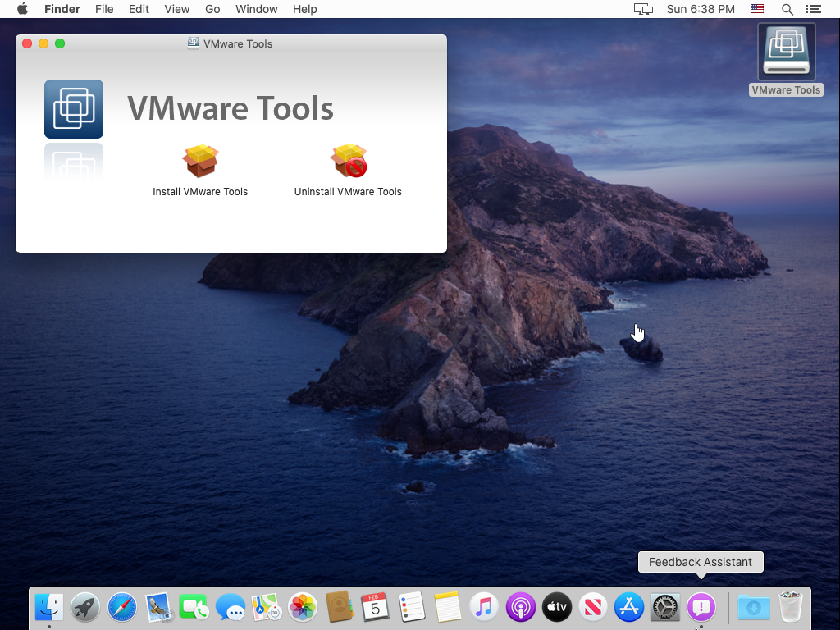Screen dimensions: 840x630
Task: Open Launchpad from the Dock
Action: pyautogui.click(x=85, y=607)
